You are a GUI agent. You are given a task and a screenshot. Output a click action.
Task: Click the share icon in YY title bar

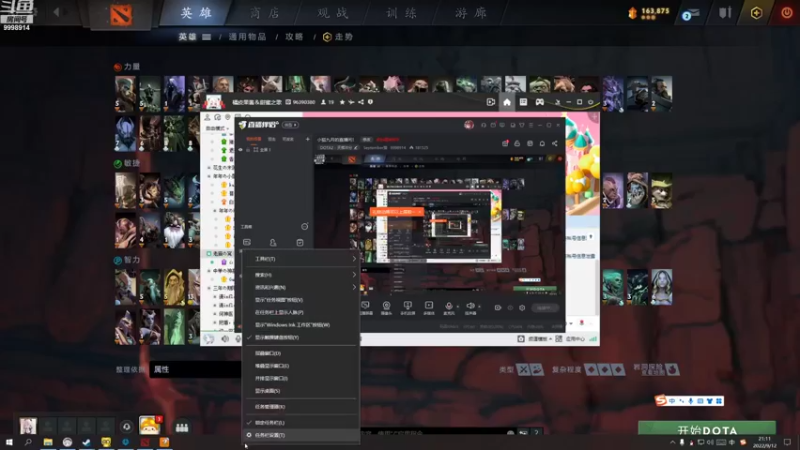[x=361, y=102]
